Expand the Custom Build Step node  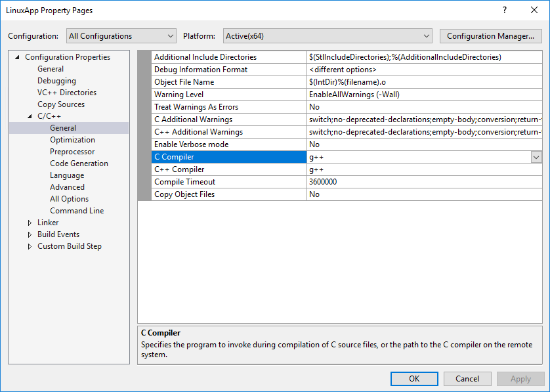coord(30,246)
